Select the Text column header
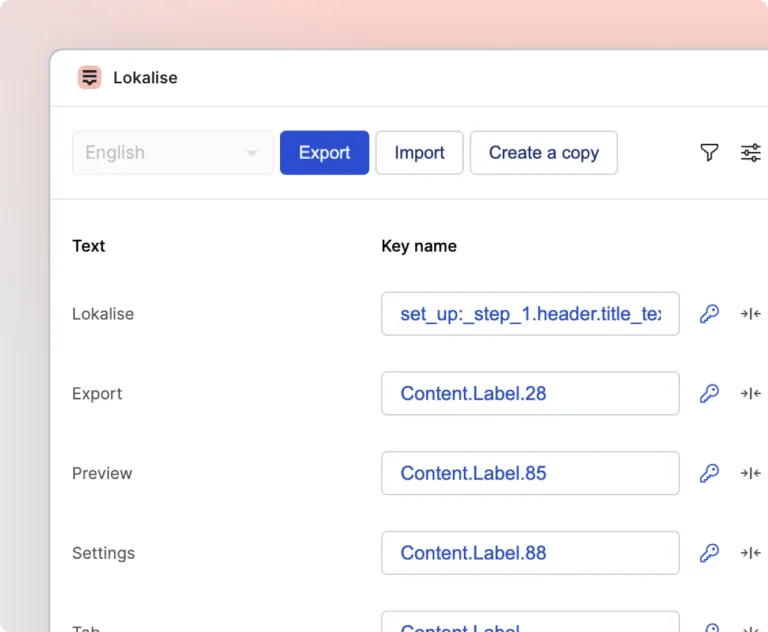Screen dimensions: 768x632 (x=89, y=246)
